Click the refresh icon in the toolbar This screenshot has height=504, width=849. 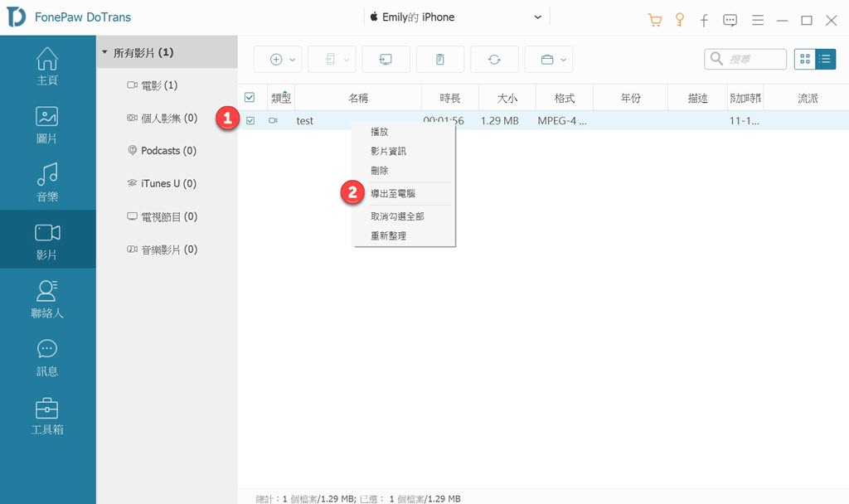pyautogui.click(x=494, y=58)
